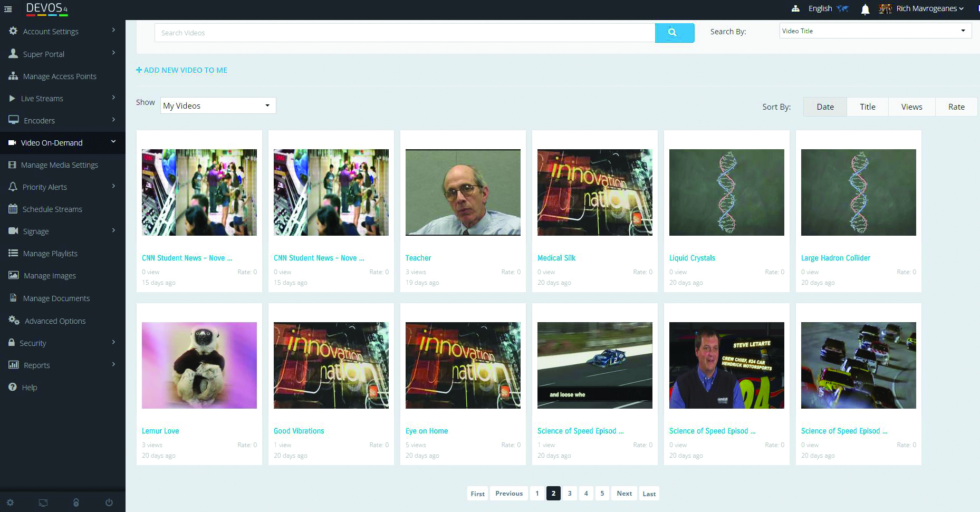The height and width of the screenshot is (512, 980).
Task: Open the Signage video camera icon
Action: point(13,231)
